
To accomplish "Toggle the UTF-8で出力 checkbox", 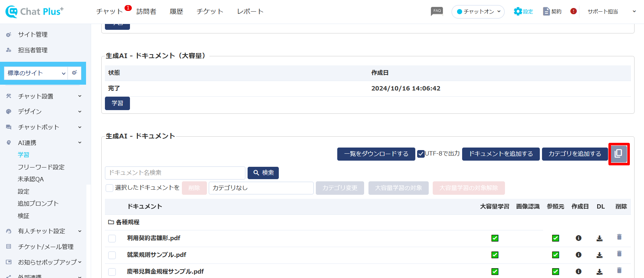I will pos(421,154).
